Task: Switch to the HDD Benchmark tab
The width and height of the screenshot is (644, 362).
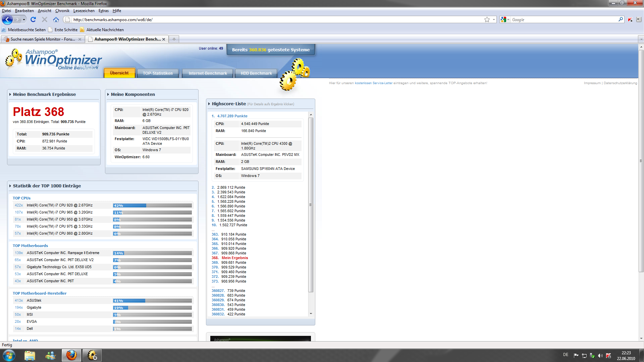Action: coord(256,73)
